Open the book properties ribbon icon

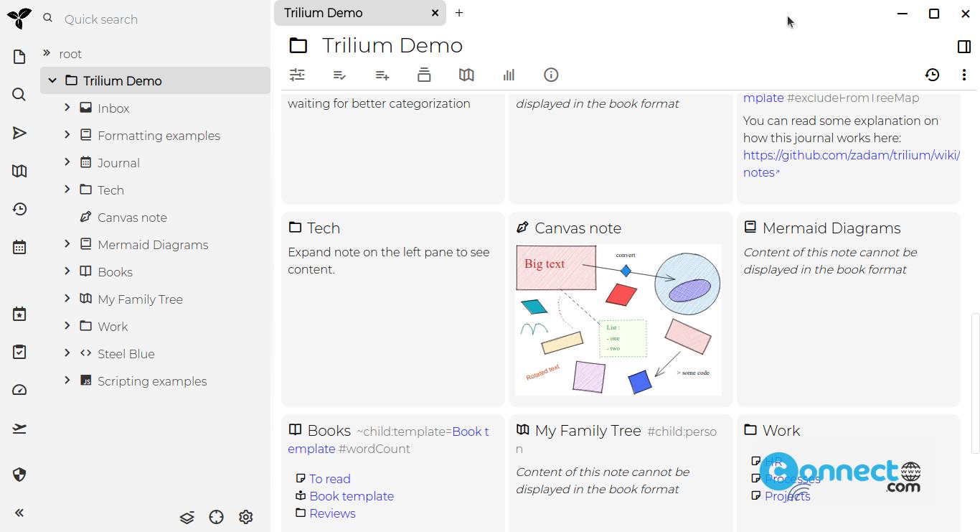pyautogui.click(x=424, y=75)
